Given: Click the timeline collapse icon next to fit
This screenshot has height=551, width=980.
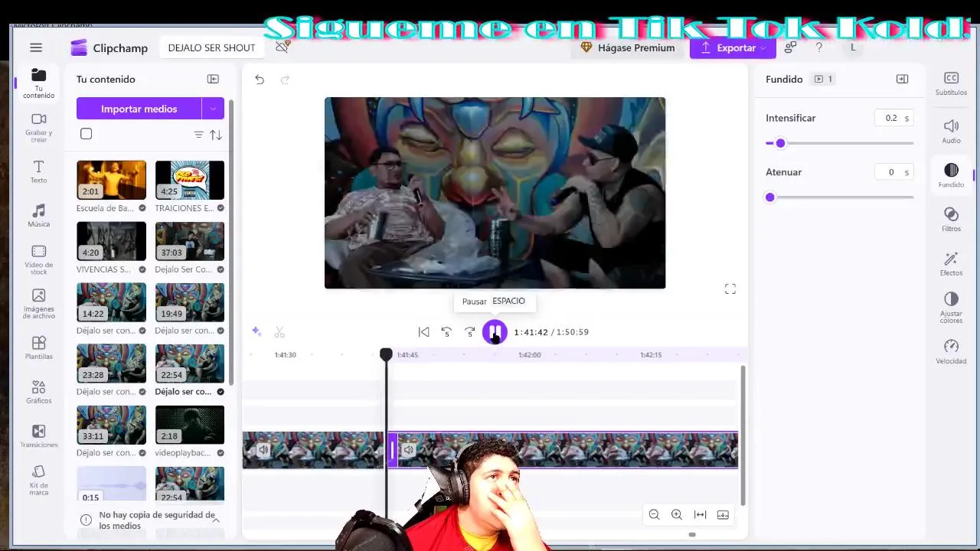Looking at the screenshot, I should 723,514.
